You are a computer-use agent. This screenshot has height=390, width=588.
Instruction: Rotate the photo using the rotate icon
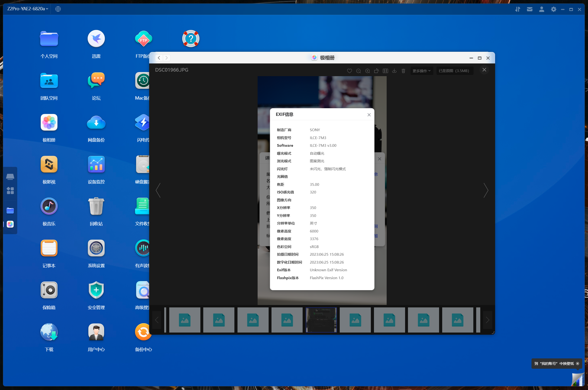click(x=376, y=71)
